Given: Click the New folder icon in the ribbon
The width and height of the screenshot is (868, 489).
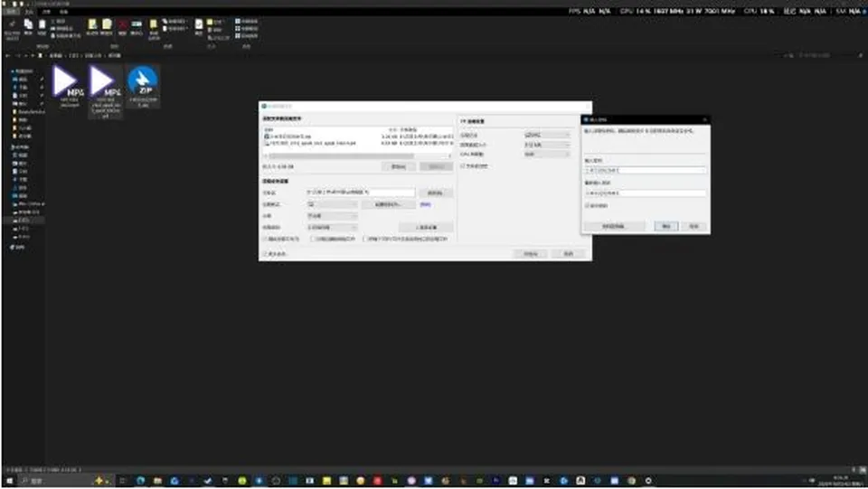Looking at the screenshot, I should coord(154,25).
